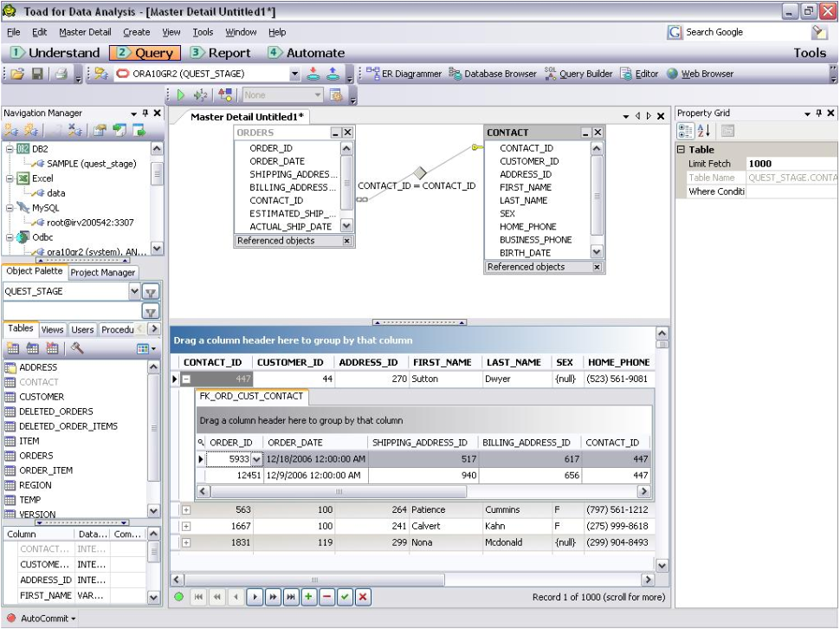Open the Database Browser

[x=493, y=74]
